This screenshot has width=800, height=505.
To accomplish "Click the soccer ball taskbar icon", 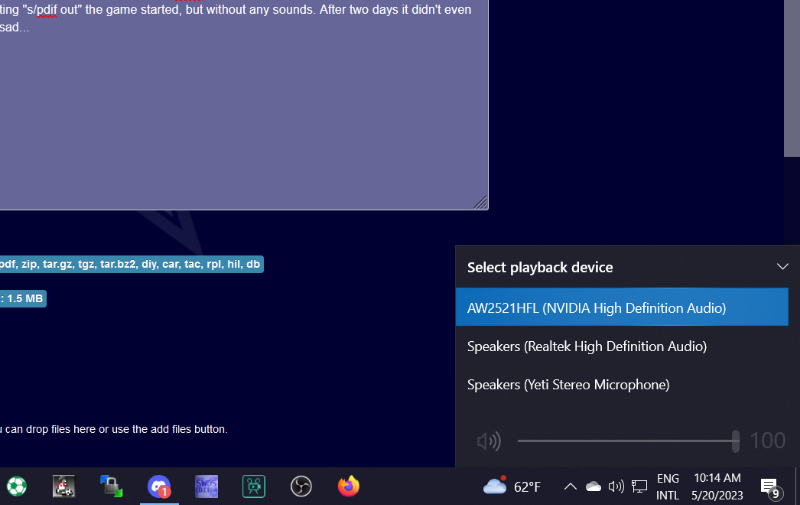I will 16,486.
